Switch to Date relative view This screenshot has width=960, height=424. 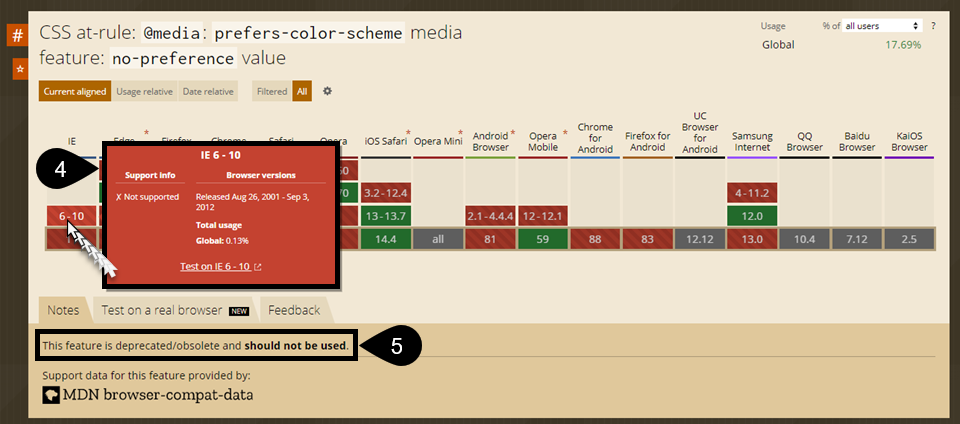tap(208, 92)
